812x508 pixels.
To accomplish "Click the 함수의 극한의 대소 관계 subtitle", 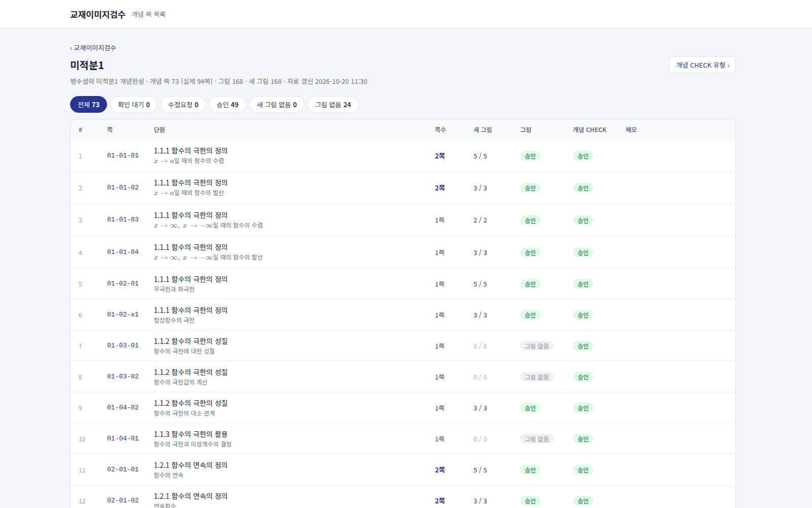I will pos(184,414).
